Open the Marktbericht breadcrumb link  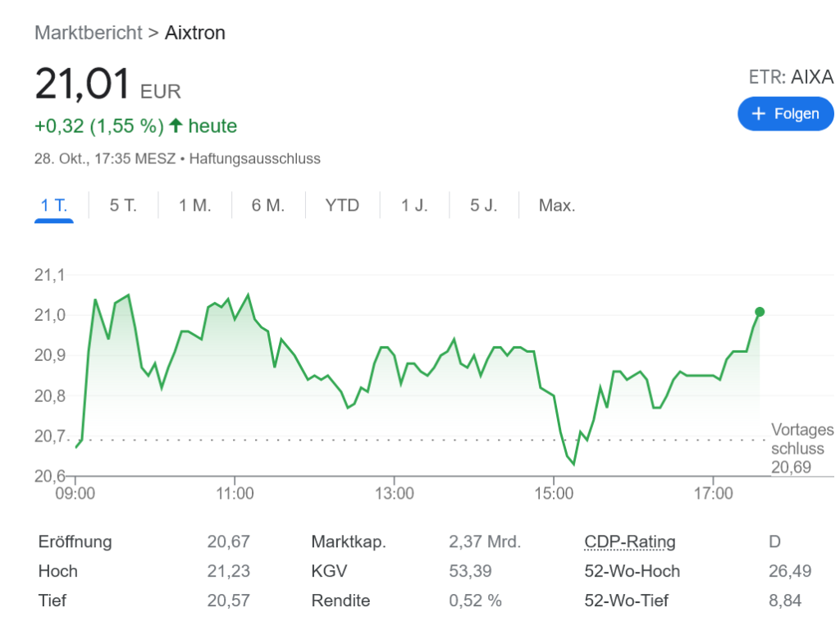(88, 33)
